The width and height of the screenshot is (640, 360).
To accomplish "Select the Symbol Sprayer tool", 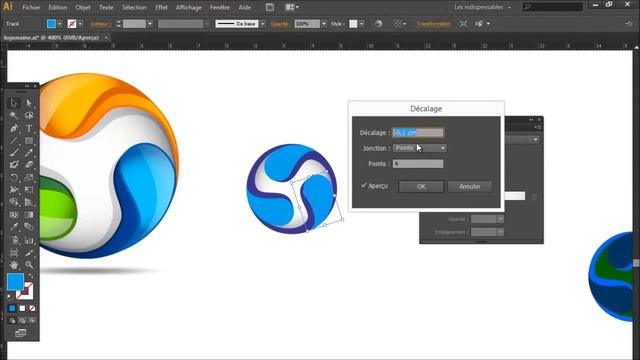I will [14, 240].
